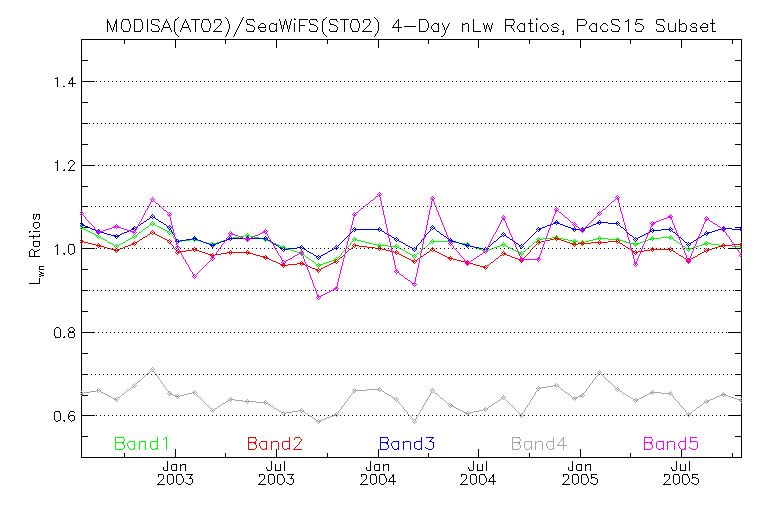The image size is (768, 512).
Task: Click the Jan 2004 x-axis label
Action: [378, 473]
